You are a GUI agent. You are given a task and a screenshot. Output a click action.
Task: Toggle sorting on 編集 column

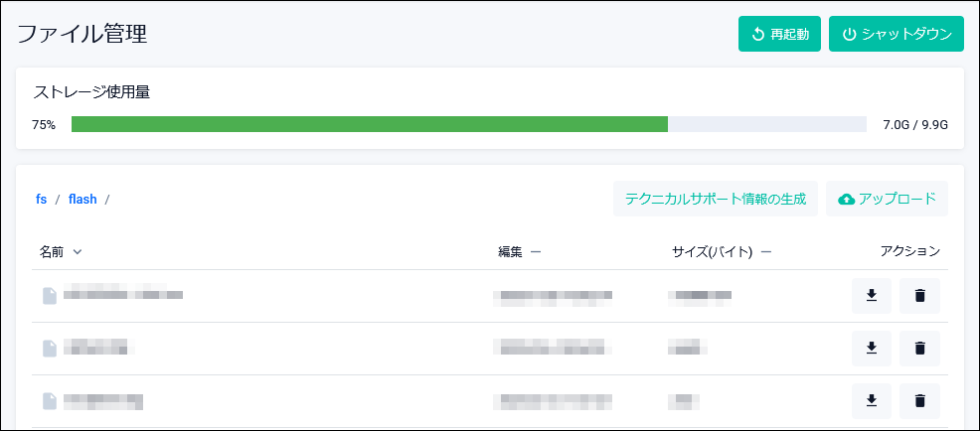(536, 251)
